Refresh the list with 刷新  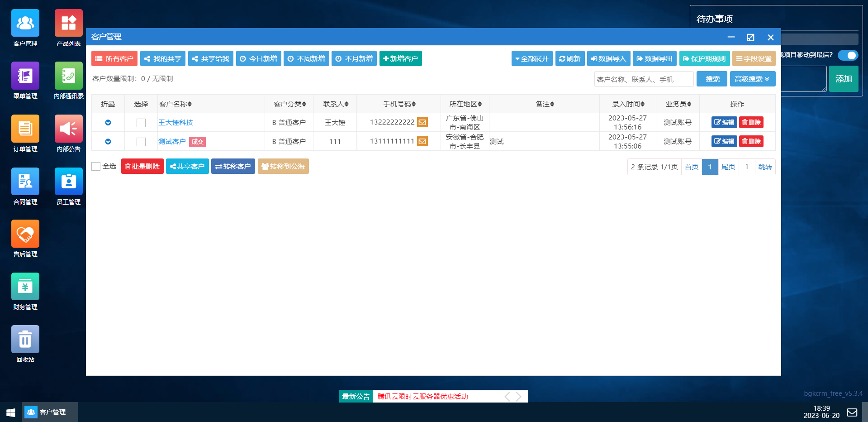[570, 58]
